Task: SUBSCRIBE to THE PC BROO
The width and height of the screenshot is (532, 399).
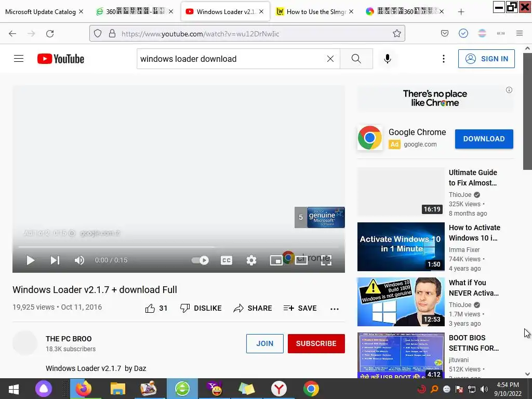Action: pos(316,343)
